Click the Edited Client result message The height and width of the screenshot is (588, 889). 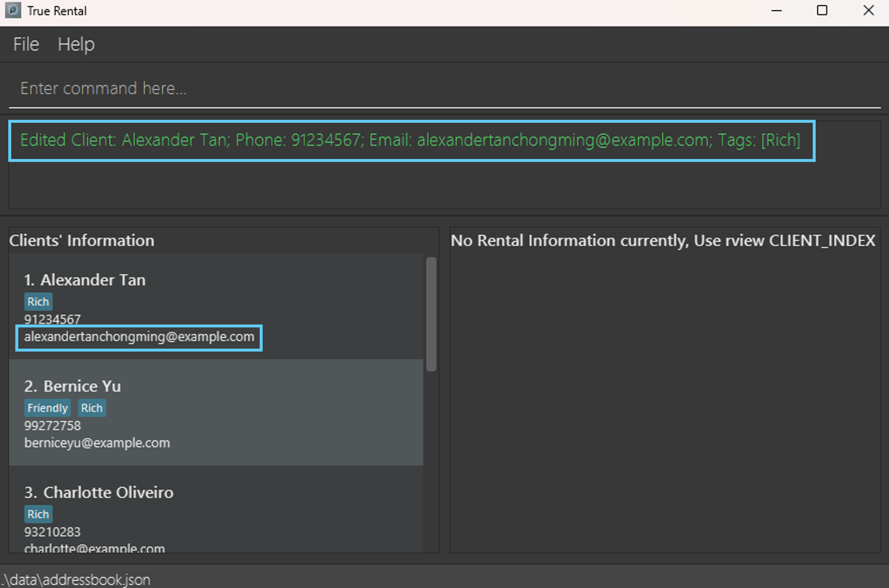tap(410, 140)
